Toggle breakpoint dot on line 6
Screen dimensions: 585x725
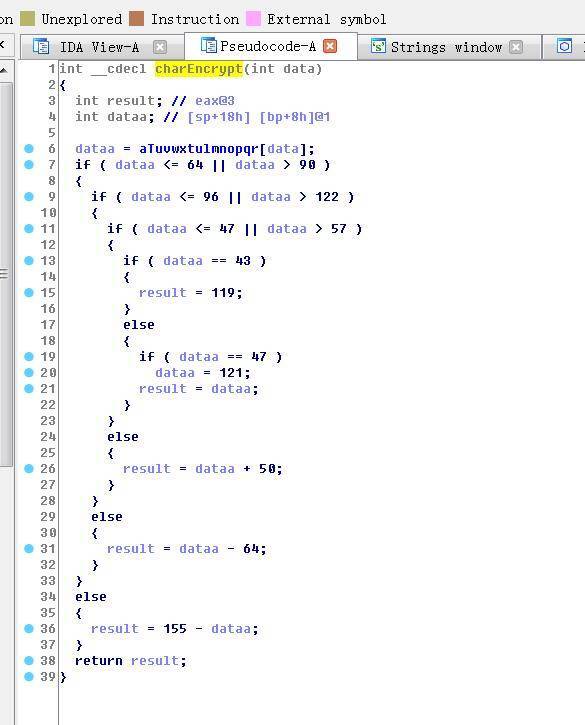click(29, 148)
